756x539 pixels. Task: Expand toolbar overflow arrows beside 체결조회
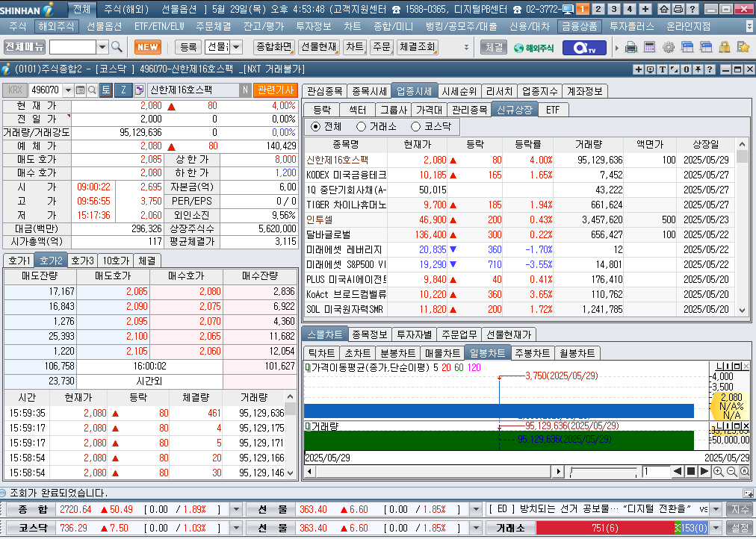click(466, 47)
